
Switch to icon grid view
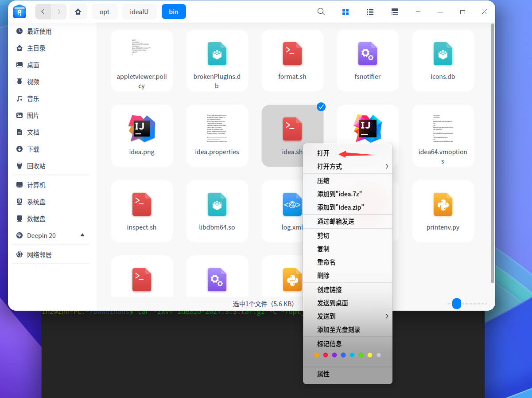coord(346,12)
